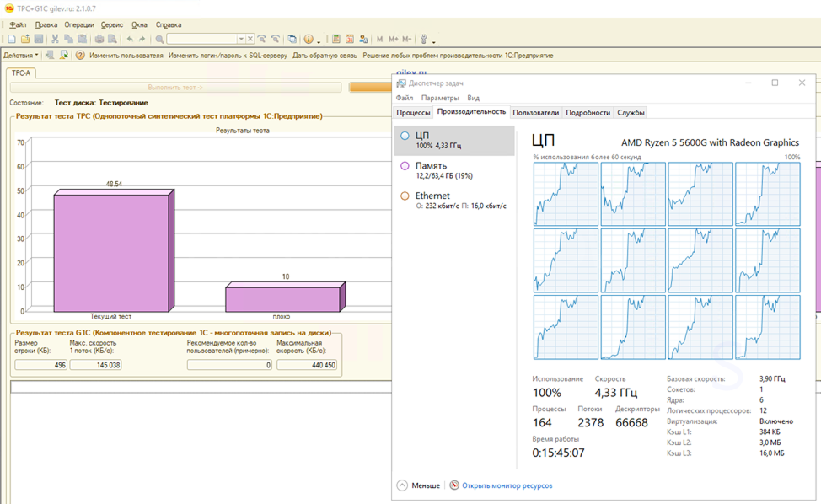The height and width of the screenshot is (504, 821).
Task: Click Решение любых проблем производительности link
Action: [x=459, y=56]
